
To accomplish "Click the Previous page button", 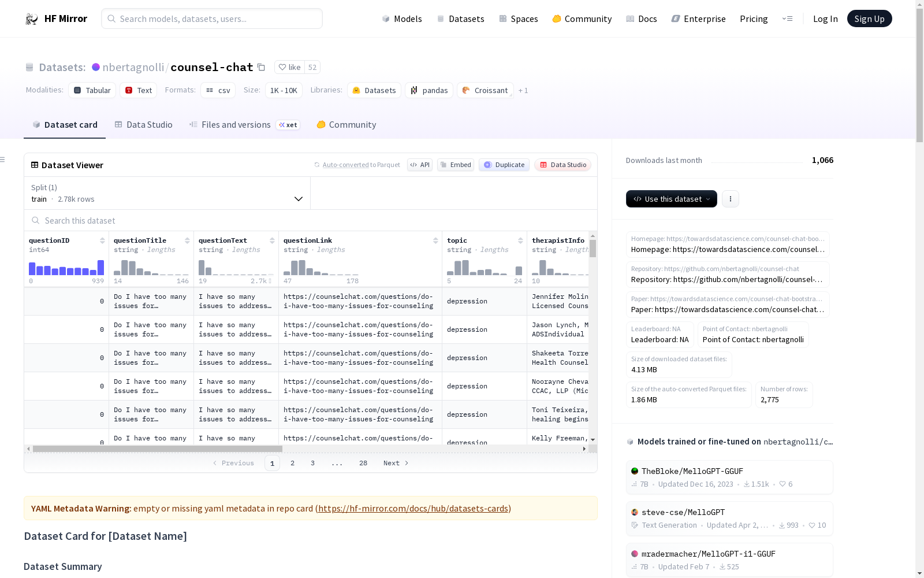I will 233,463.
